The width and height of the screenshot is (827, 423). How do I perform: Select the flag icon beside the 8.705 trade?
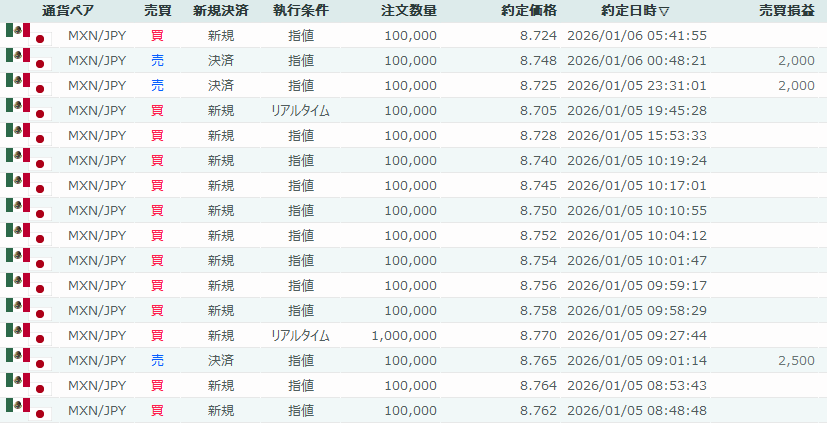[x=28, y=110]
